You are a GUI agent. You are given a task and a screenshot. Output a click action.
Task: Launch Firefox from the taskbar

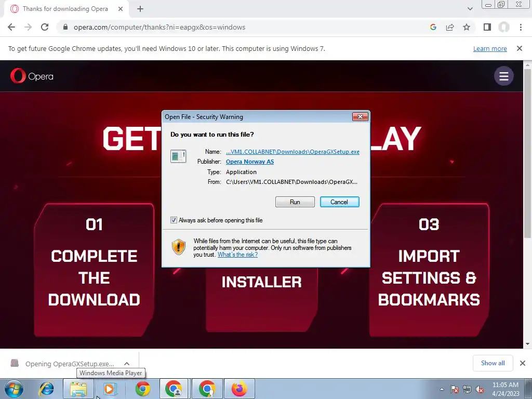[x=239, y=389]
